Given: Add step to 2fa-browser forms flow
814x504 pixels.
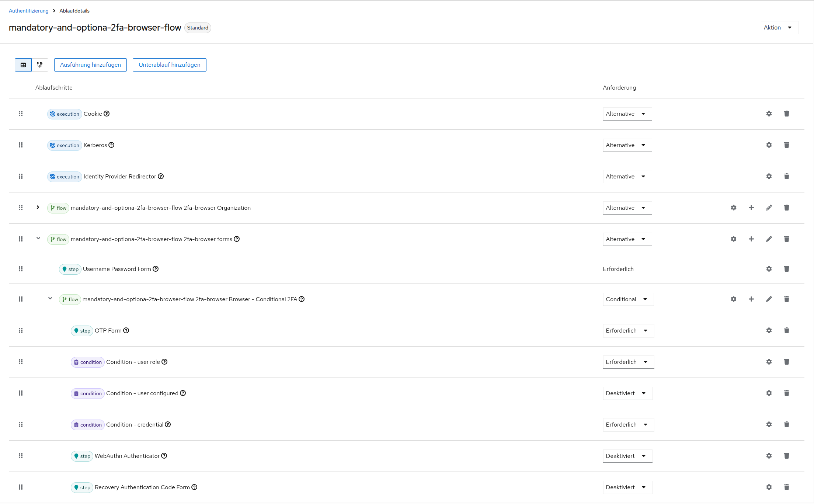Looking at the screenshot, I should point(751,239).
